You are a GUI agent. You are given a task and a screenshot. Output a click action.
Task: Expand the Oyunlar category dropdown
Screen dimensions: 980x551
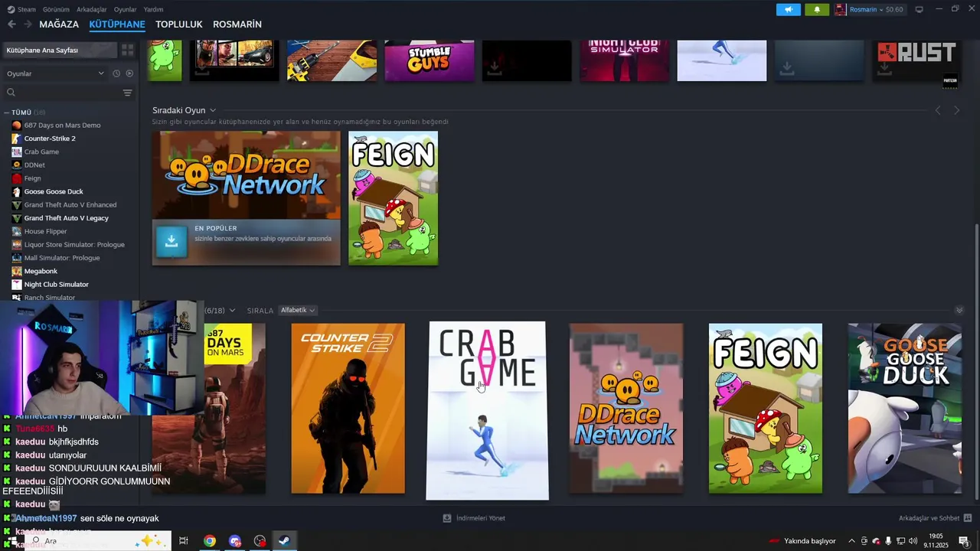55,73
